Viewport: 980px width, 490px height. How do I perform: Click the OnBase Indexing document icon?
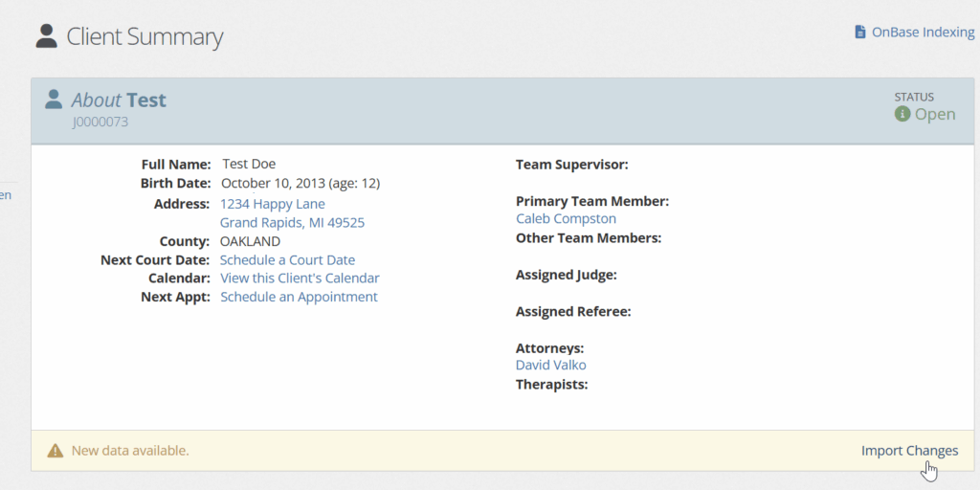(860, 33)
